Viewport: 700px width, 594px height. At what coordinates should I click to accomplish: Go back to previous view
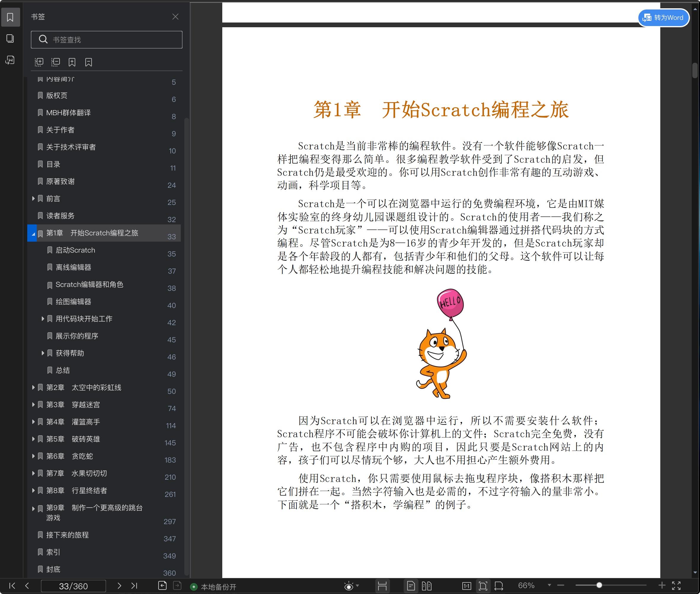162,586
